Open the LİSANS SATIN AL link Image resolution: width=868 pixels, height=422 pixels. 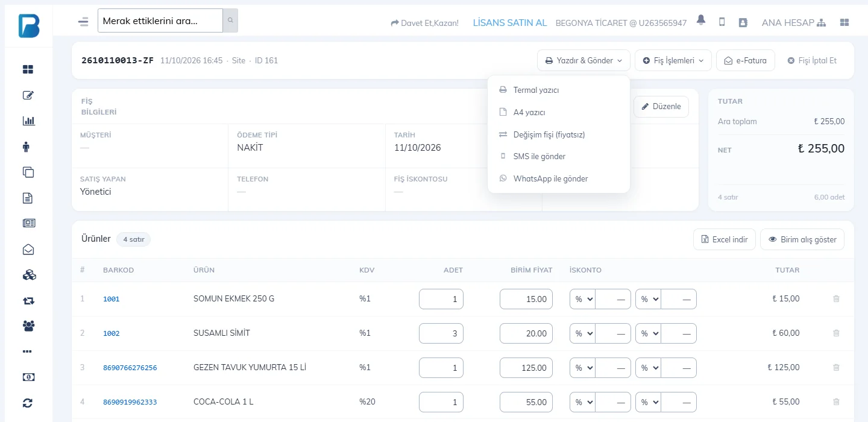510,23
